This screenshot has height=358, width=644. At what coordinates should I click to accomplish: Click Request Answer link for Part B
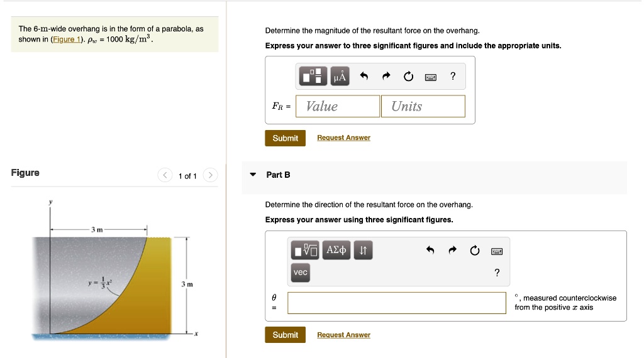click(x=343, y=335)
